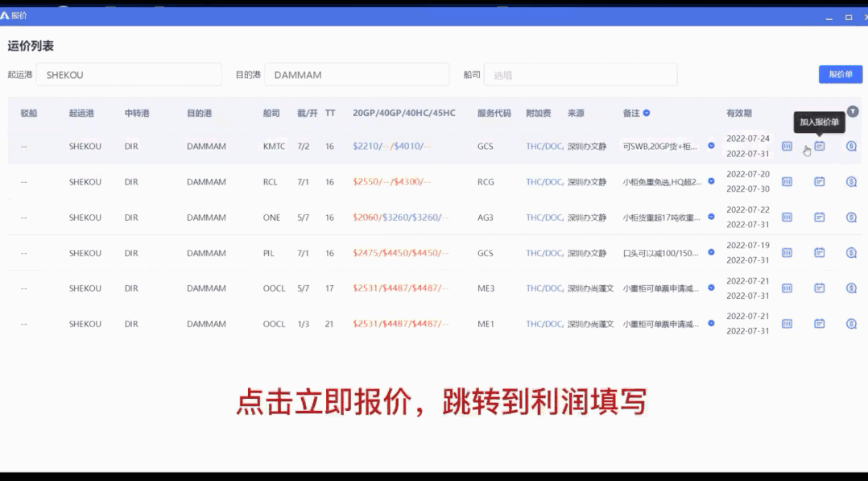Screen dimensions: 868x481
Task: Click the 加入报价单 icon on the OOCL ME3 row
Action: [819, 288]
